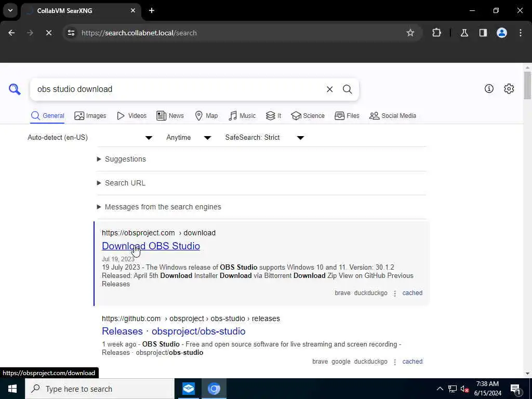Open the Chrome three-dot menu
532x399 pixels.
(x=520, y=33)
